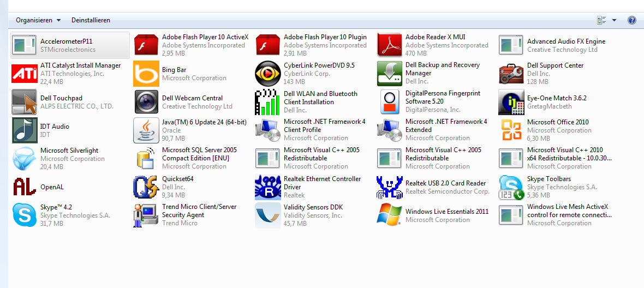Select Trend Micro Security Agent icon
Screen dimensions: 644x288
click(x=146, y=215)
